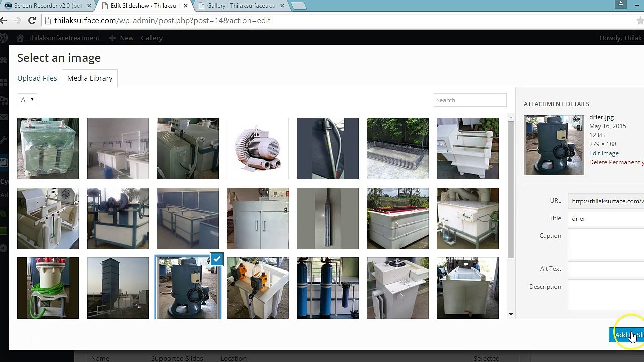Select the orange dosing pumps thumbnail
Viewport: 644px width, 362px height.
258,288
